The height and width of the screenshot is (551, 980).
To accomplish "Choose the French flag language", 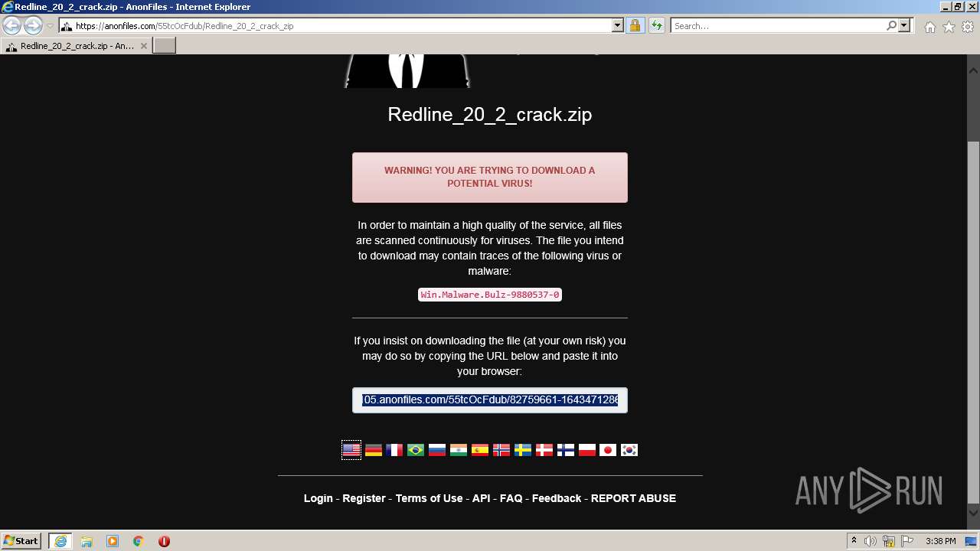I will [x=394, y=450].
